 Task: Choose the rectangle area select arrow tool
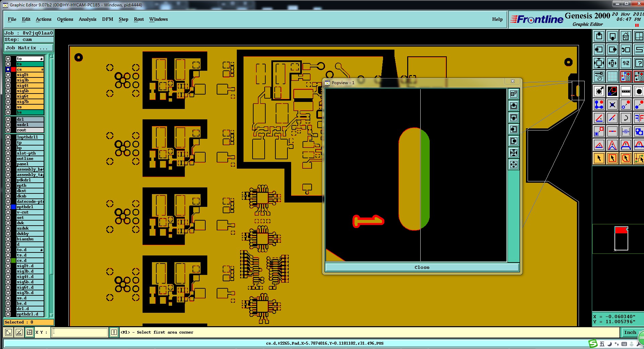[x=612, y=158]
